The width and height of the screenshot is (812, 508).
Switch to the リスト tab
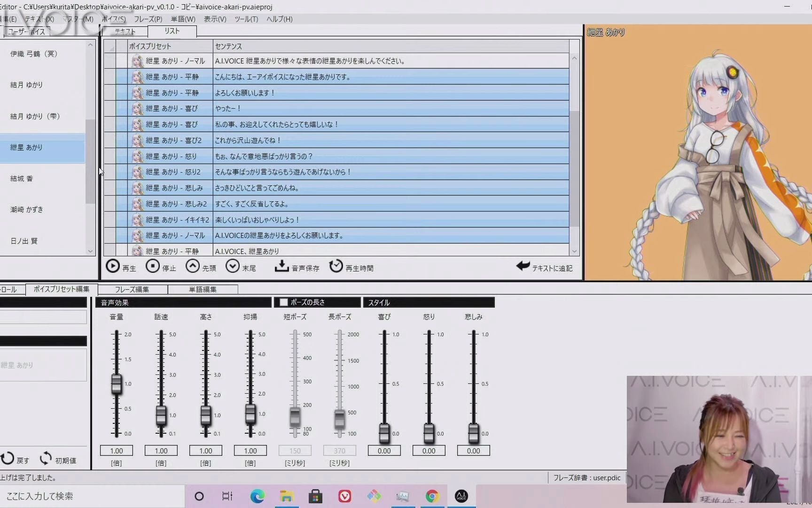pos(172,31)
